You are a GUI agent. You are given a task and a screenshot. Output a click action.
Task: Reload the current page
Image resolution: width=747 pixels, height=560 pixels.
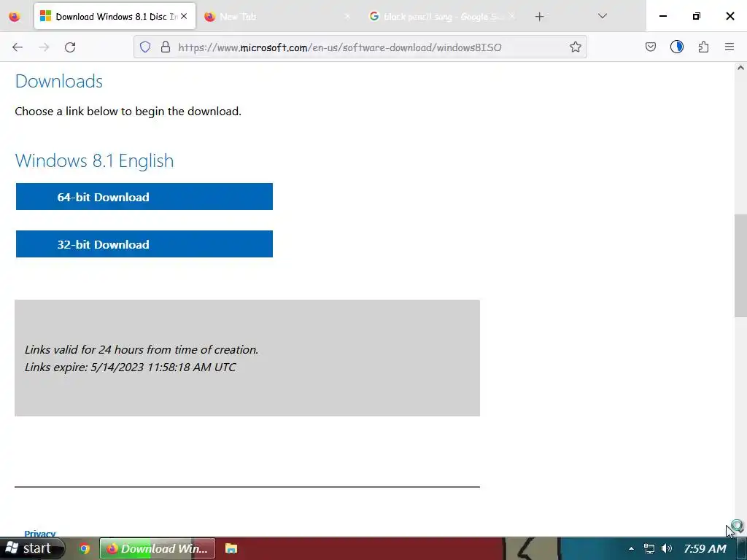(x=70, y=47)
